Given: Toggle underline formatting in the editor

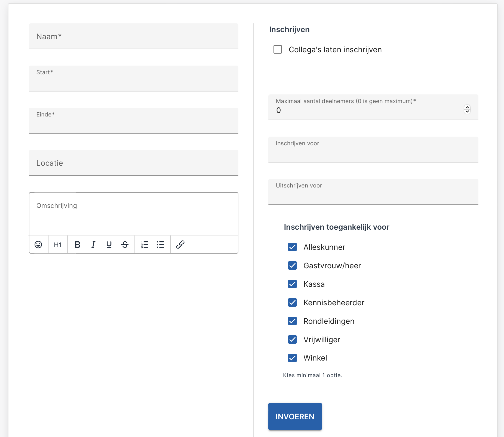Looking at the screenshot, I should pyautogui.click(x=109, y=245).
